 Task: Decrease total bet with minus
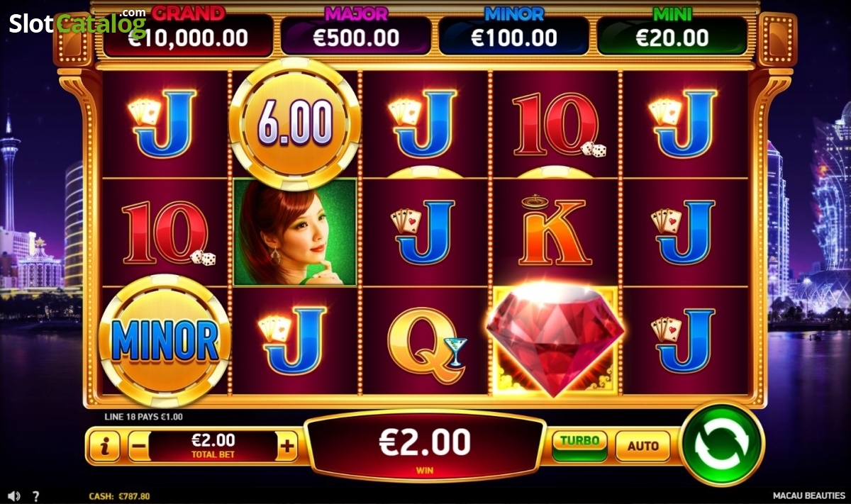(139, 447)
